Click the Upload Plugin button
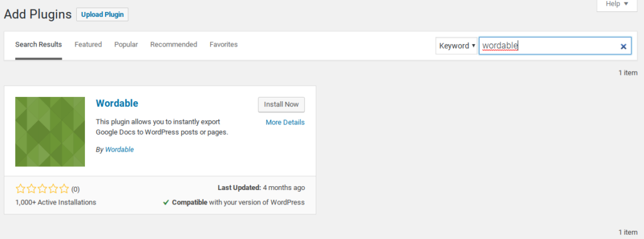Viewport: 644px width, 239px height. tap(103, 14)
